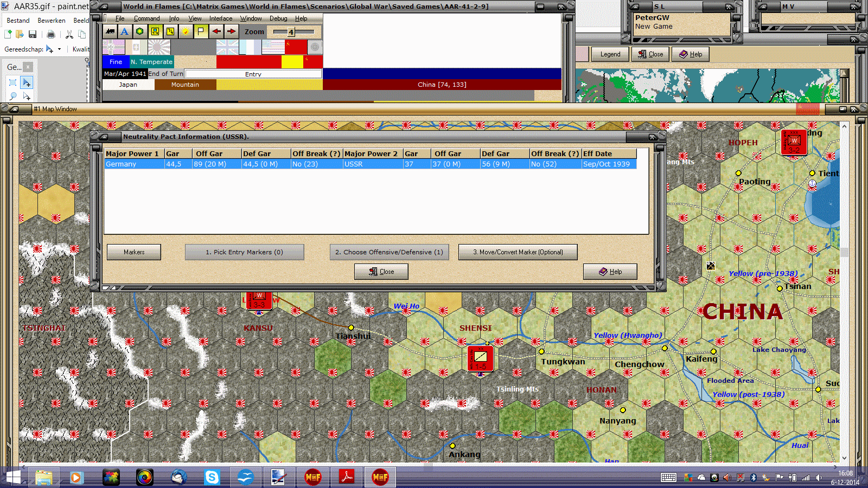
Task: Click the yellow color block in weather row
Action: tap(292, 62)
